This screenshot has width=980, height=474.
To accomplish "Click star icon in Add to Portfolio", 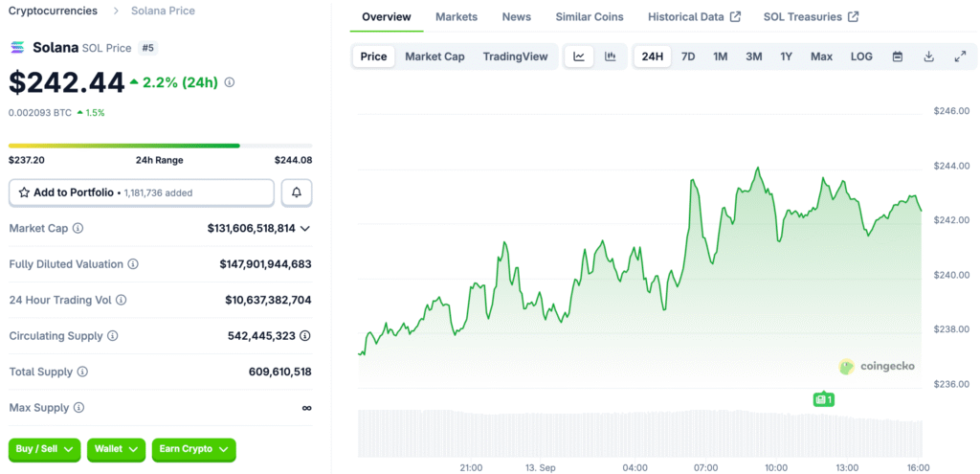I will 24,192.
